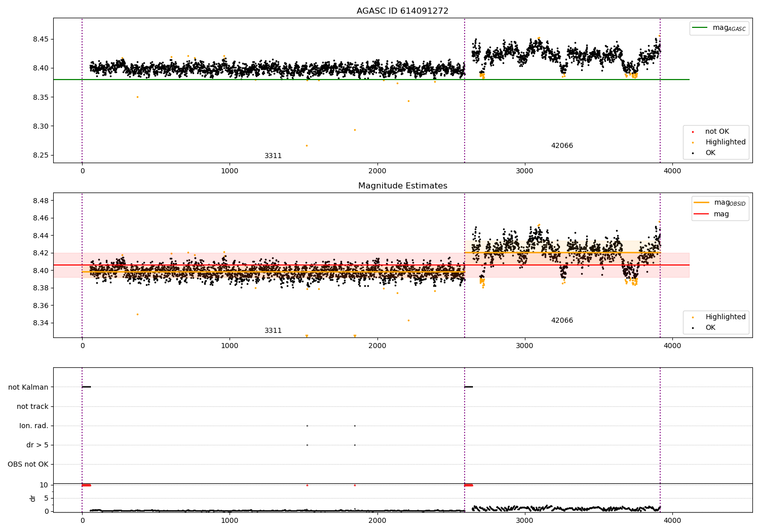Click the orange mag OBSID legend line

point(702,203)
